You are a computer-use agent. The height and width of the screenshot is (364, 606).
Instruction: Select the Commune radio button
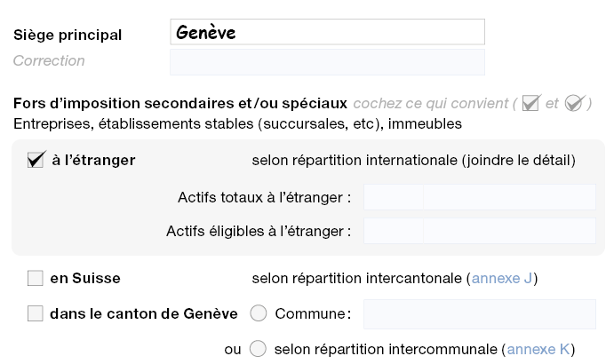tap(259, 313)
